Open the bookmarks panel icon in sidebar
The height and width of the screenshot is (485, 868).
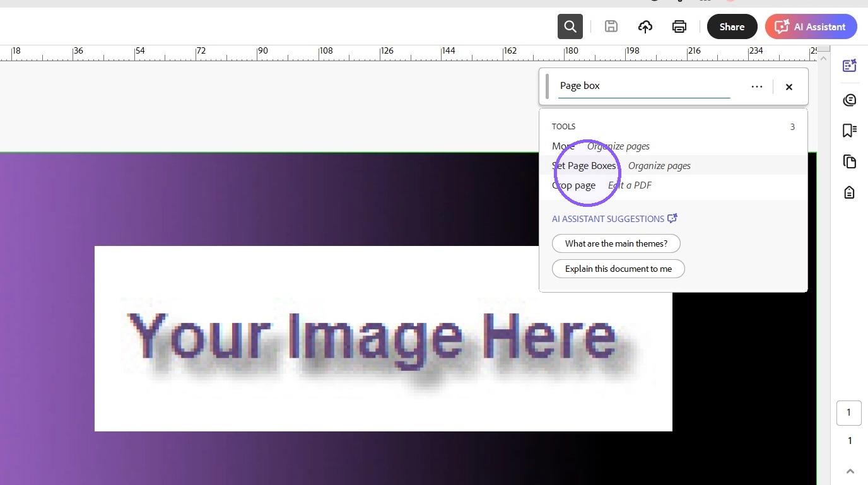pyautogui.click(x=850, y=130)
